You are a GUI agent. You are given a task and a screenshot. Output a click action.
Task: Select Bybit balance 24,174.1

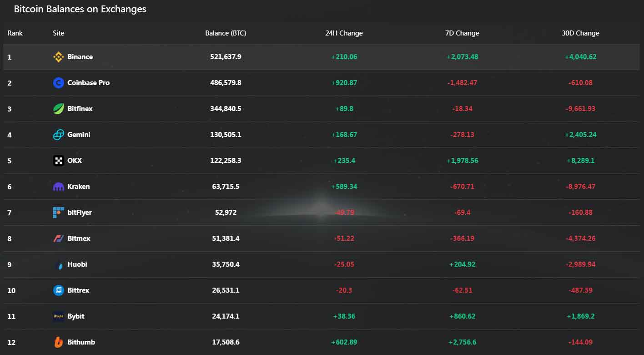click(226, 316)
